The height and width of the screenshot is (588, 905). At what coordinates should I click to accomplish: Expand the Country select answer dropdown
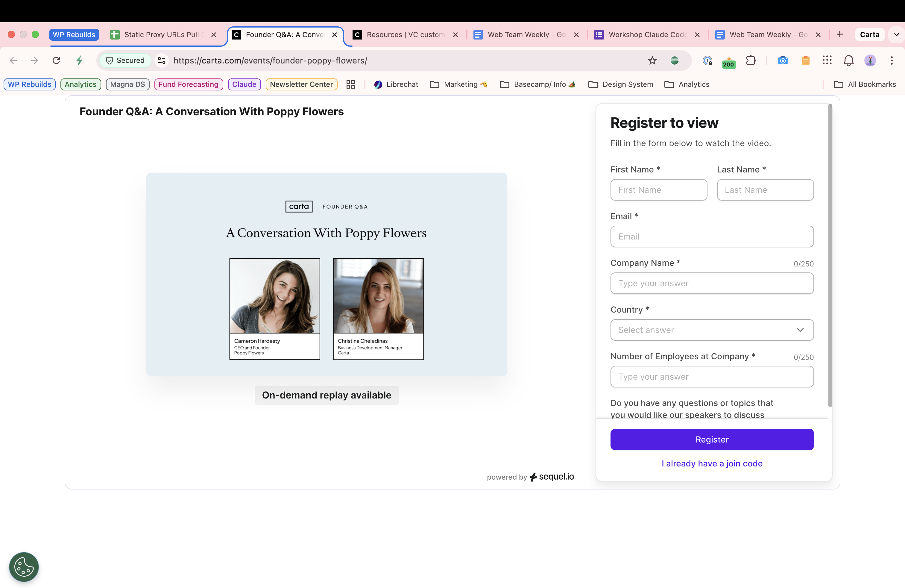coord(712,330)
